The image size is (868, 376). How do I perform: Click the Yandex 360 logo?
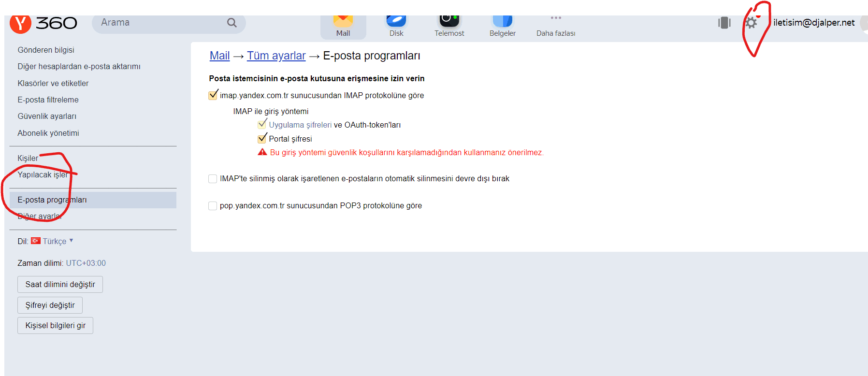tap(43, 23)
